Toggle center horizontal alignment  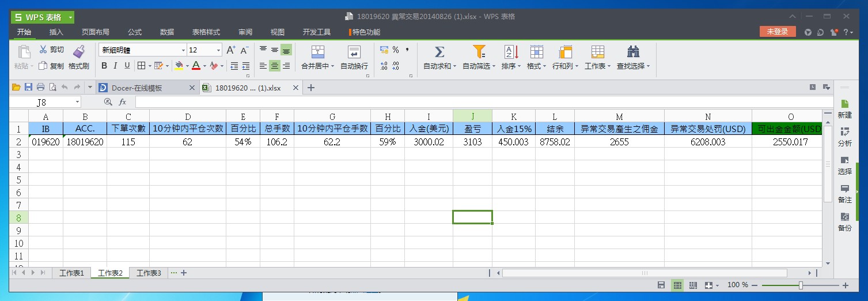(x=275, y=66)
